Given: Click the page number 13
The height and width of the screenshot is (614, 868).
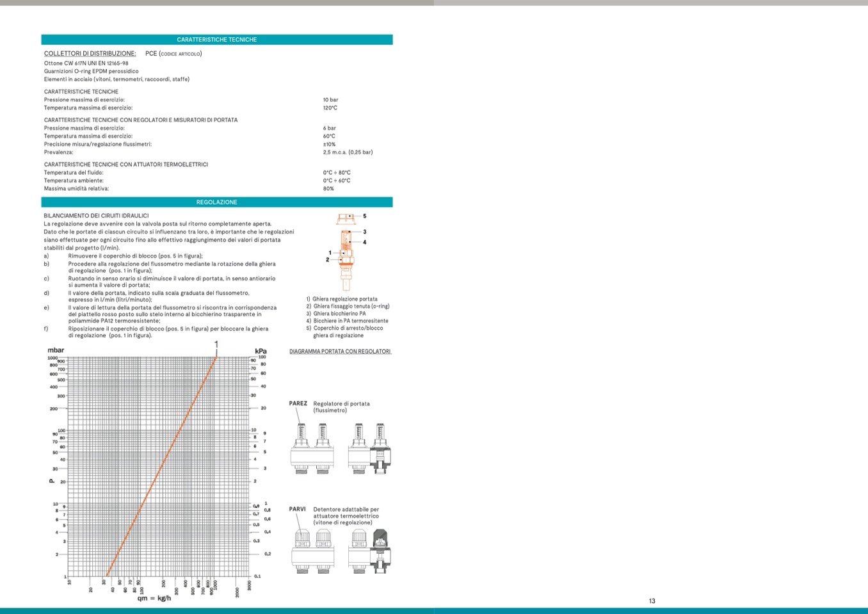Looking at the screenshot, I should coord(652,601).
